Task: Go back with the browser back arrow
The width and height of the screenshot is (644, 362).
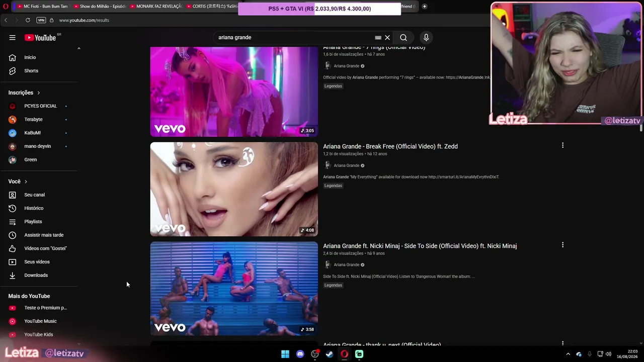Action: [6, 20]
